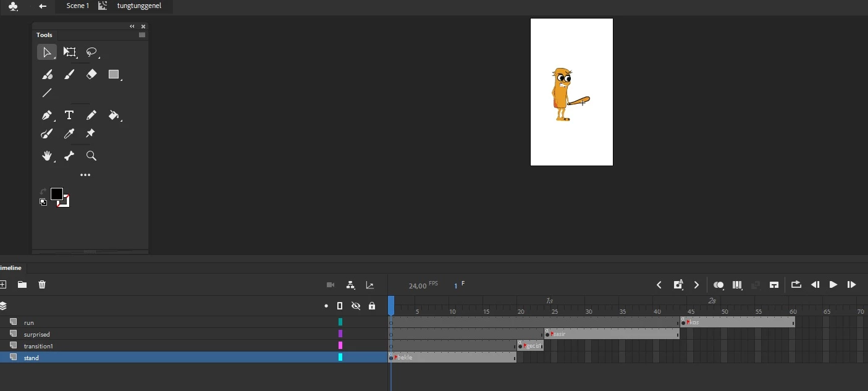
Task: Swap stroke and fill colors
Action: [43, 191]
